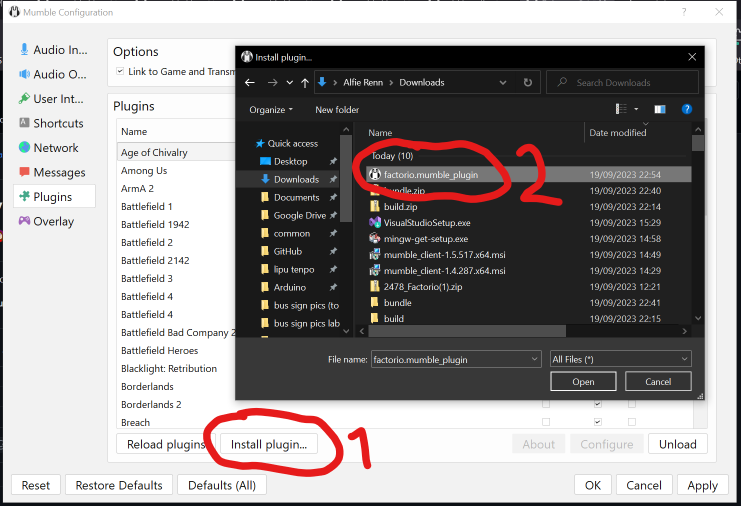Select the bundle folder icon in file list
This screenshot has height=506, width=741.
pyautogui.click(x=375, y=302)
